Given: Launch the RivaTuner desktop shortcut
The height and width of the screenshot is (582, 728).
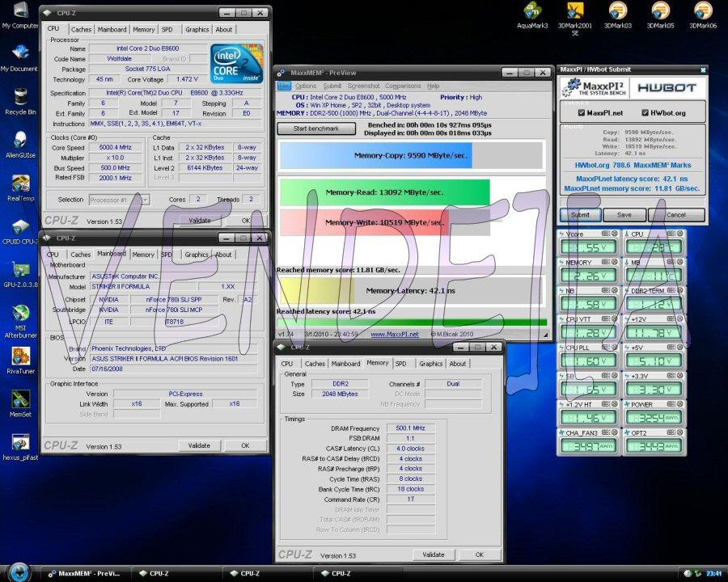Looking at the screenshot, I should point(20,361).
